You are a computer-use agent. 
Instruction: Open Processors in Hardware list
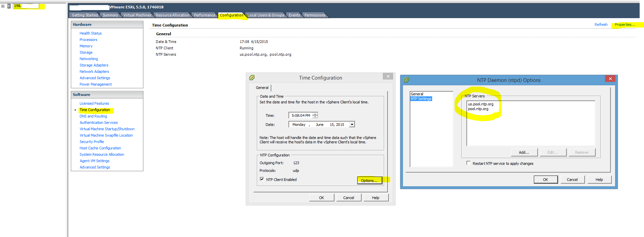coord(88,40)
